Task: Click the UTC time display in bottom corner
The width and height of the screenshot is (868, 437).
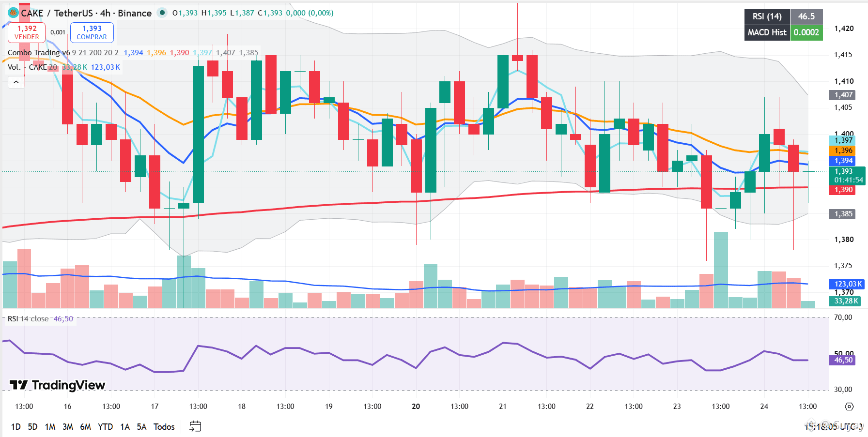Action: point(834,426)
